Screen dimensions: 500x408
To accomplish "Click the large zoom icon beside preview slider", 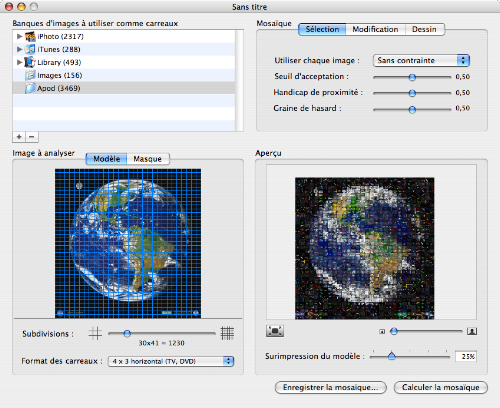I will 472,331.
